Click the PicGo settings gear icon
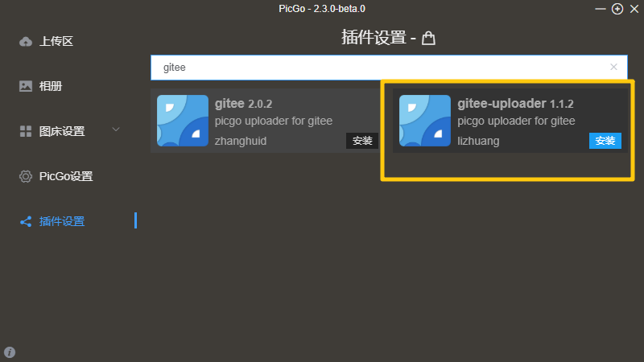The width and height of the screenshot is (644, 362). tap(26, 176)
